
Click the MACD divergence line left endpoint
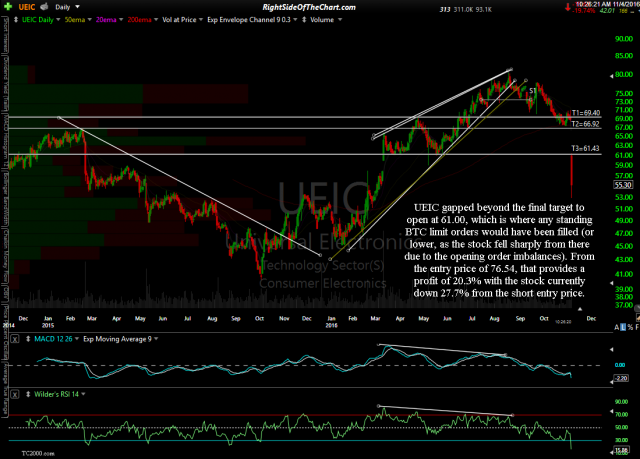[x=378, y=344]
